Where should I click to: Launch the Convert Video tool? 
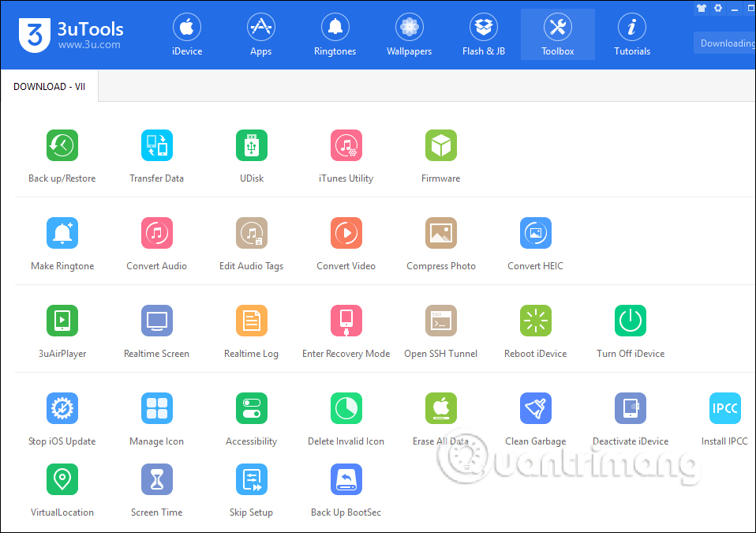(x=346, y=233)
